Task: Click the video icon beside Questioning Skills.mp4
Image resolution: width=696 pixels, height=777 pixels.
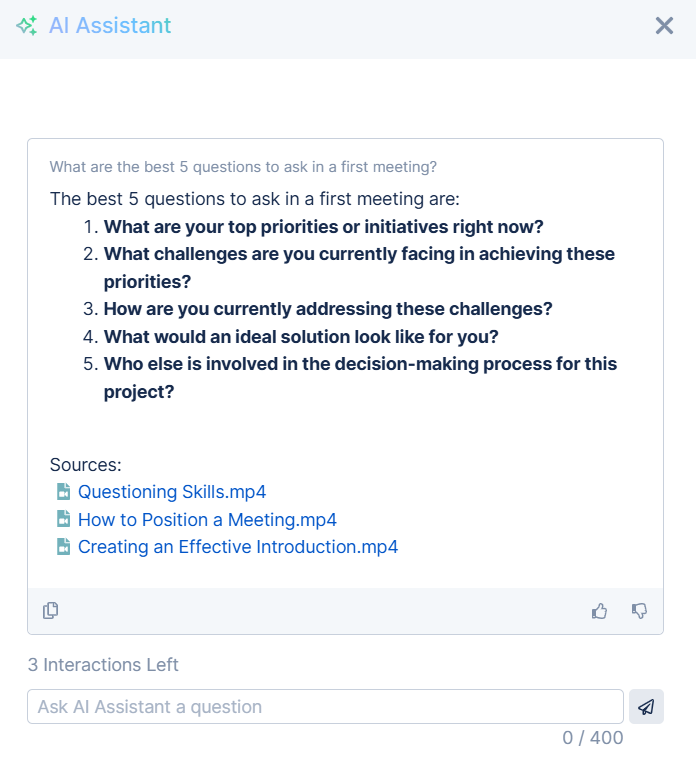Action: [x=64, y=492]
